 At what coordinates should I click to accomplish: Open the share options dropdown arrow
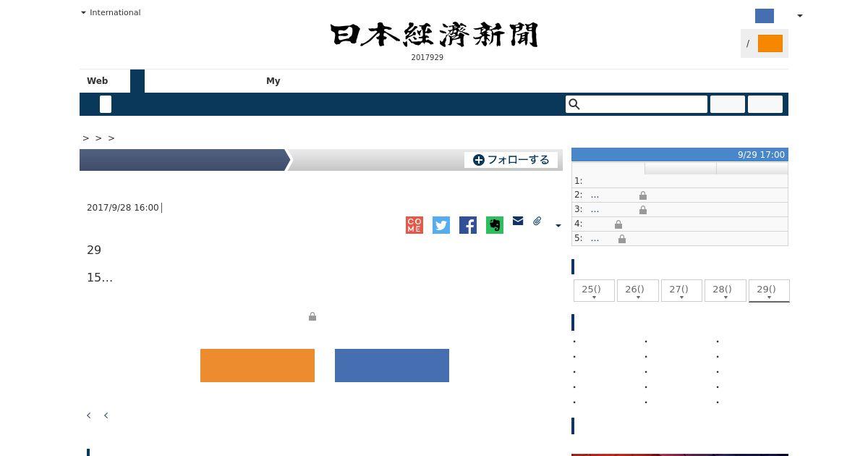pos(558,226)
